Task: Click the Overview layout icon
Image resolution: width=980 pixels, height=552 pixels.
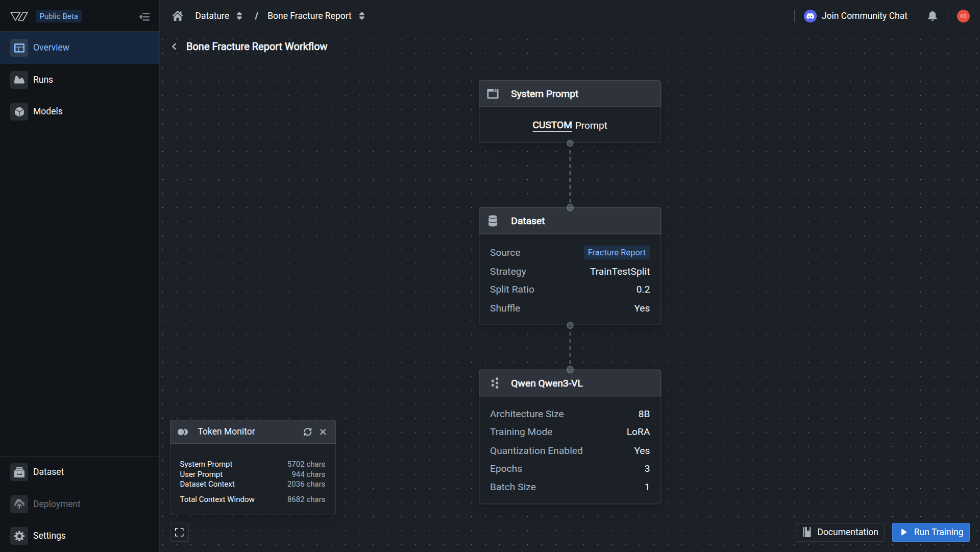Action: click(x=19, y=47)
